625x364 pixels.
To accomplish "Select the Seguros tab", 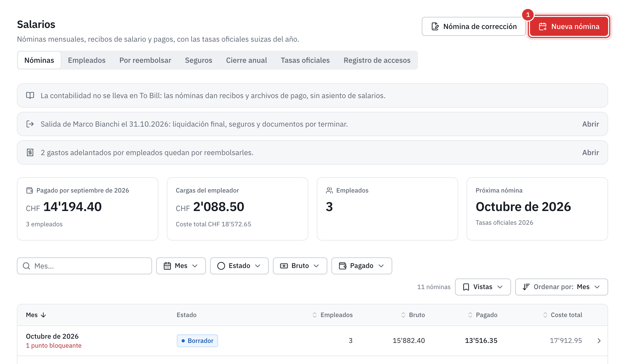I will [x=198, y=60].
